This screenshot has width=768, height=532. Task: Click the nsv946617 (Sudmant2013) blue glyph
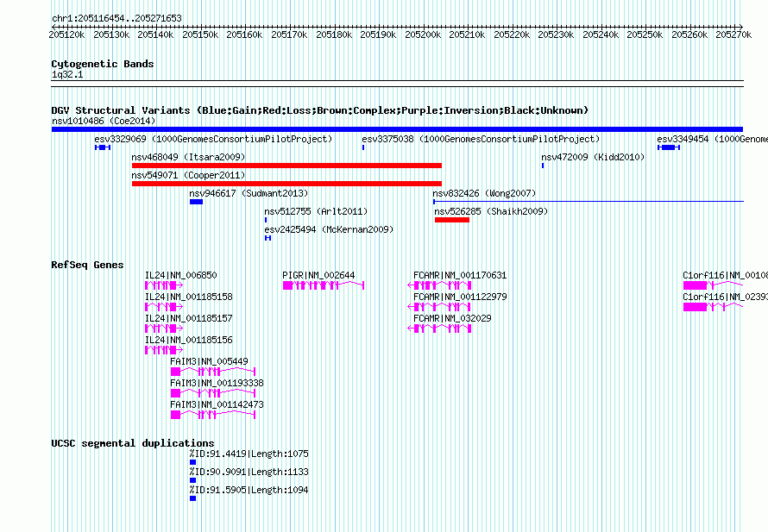[x=196, y=202]
